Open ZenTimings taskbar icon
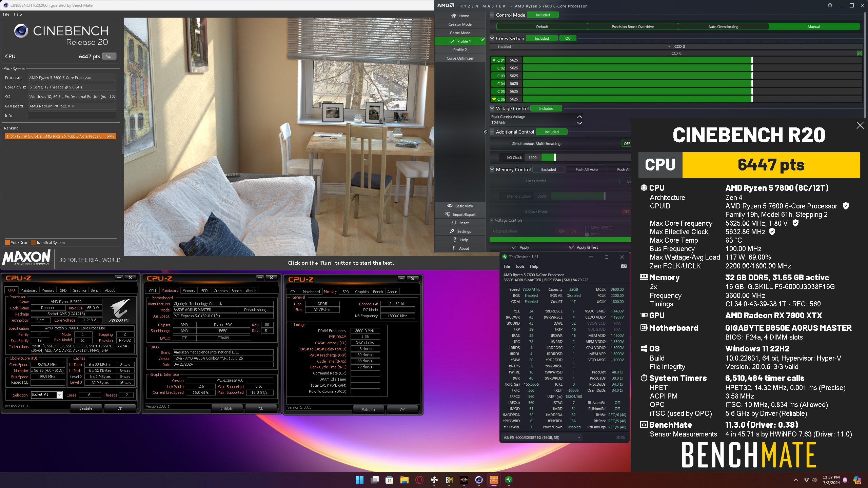868x488 pixels. coord(509,480)
